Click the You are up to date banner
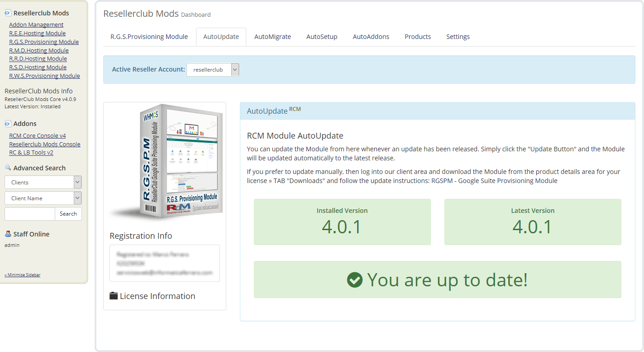The height and width of the screenshot is (352, 644). tap(438, 280)
